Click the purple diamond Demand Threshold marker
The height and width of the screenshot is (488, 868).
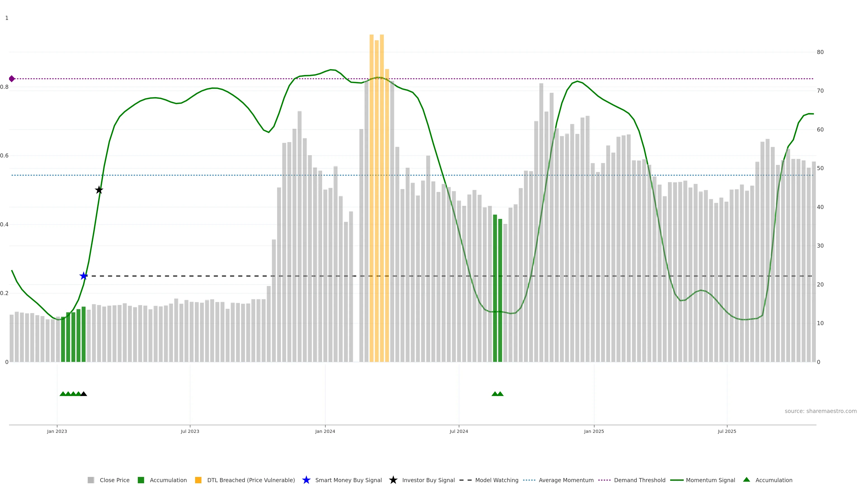[12, 79]
